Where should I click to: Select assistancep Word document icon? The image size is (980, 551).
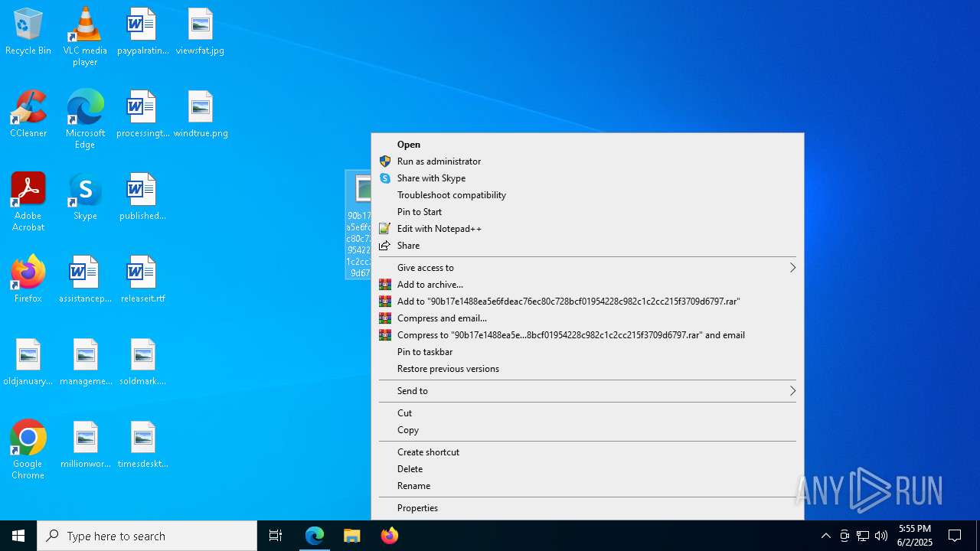(x=85, y=280)
